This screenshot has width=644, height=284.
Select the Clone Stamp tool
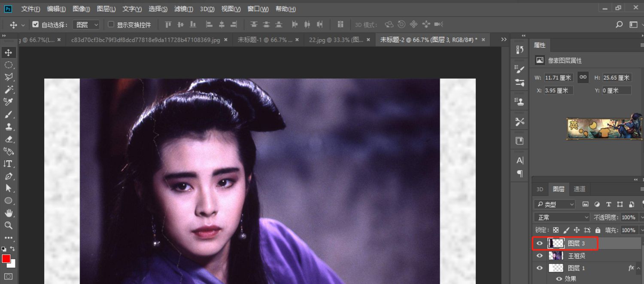(x=8, y=127)
